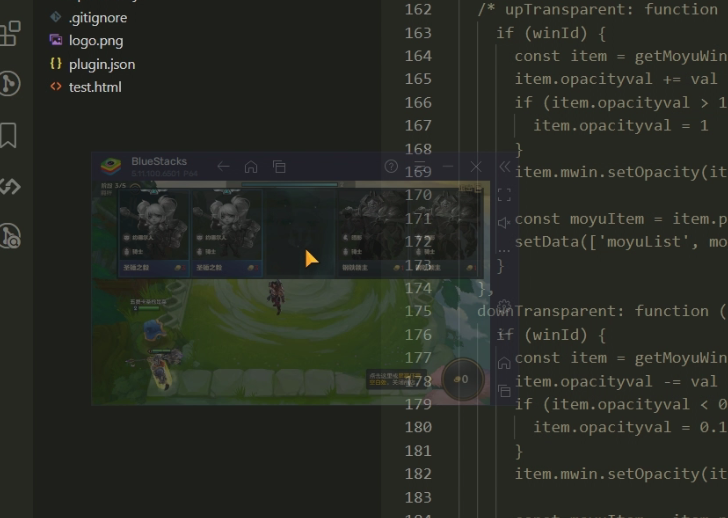Click line number 165 in the editor gutter
This screenshot has height=518, width=728.
[x=418, y=79]
